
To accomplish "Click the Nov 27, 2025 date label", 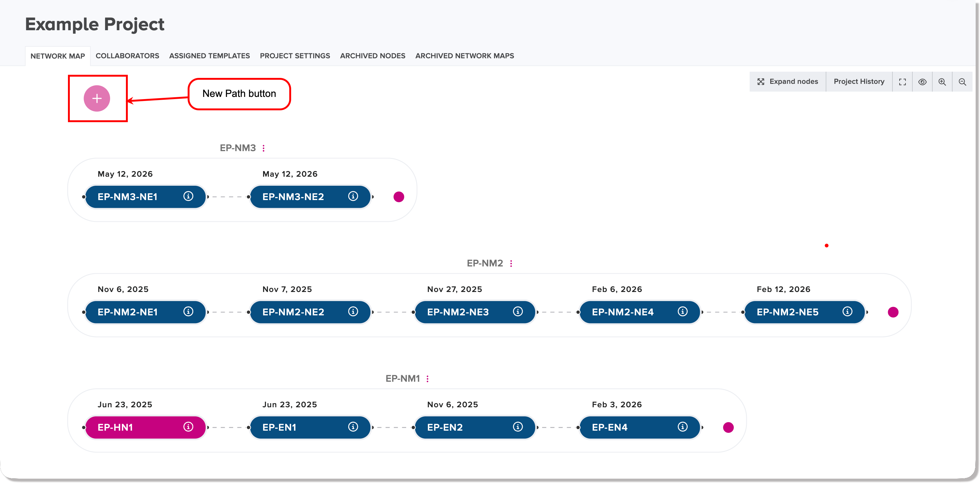I will (454, 289).
